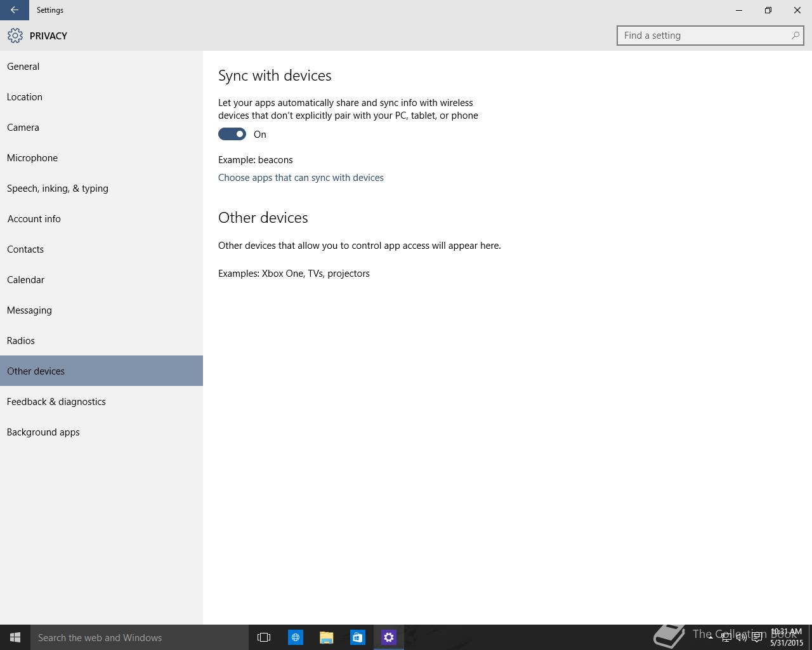
Task: Click the Sync with devices heading
Action: click(x=275, y=76)
